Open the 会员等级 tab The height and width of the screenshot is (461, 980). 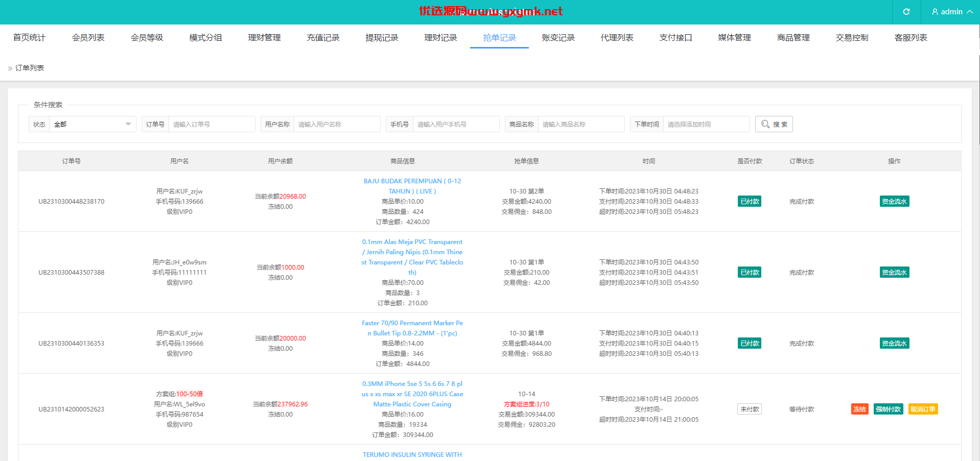point(147,37)
